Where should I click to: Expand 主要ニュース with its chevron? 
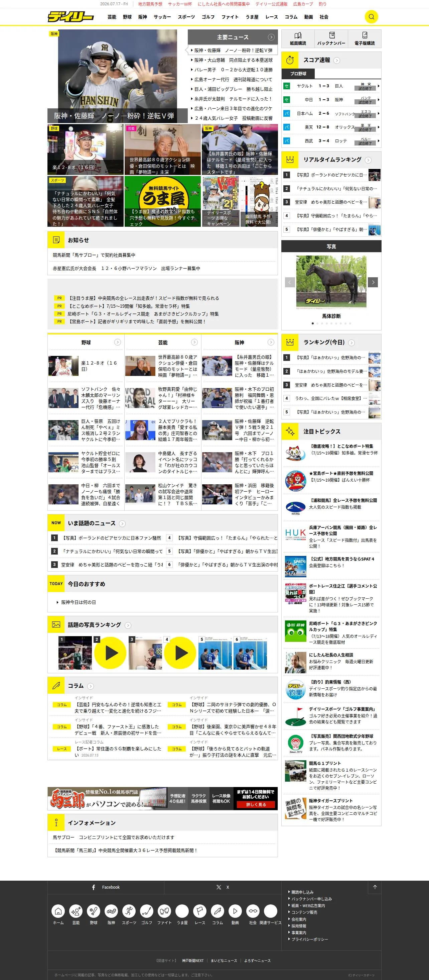point(271,37)
